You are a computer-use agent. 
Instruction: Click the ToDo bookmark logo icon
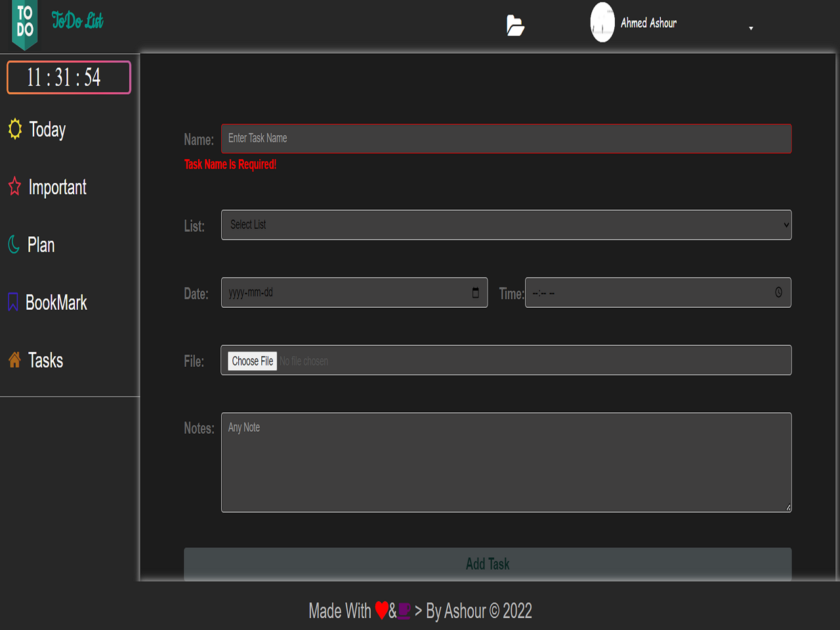[25, 24]
